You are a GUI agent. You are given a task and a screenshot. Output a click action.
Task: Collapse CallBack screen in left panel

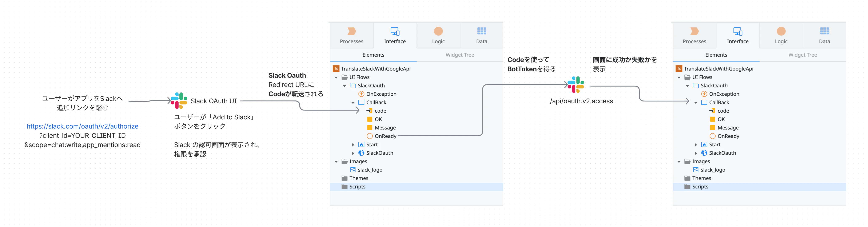pos(353,103)
